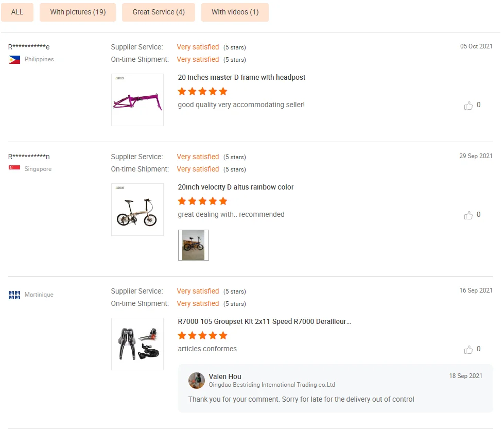Open the velocity D bike product thumbnail
504x429 pixels.
pos(137,210)
